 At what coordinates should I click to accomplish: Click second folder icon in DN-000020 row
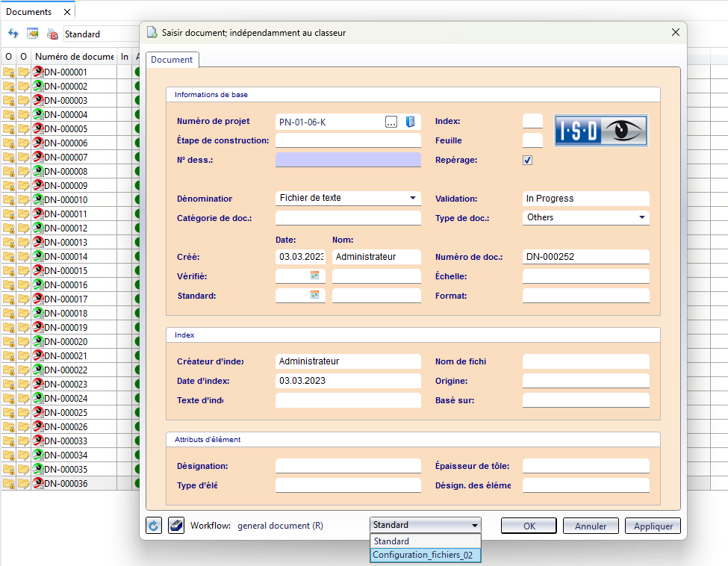point(24,342)
